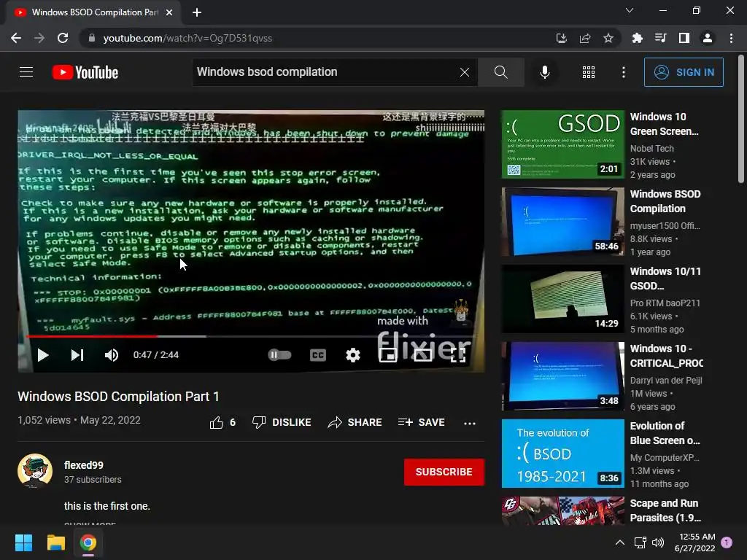This screenshot has width=747, height=560.
Task: Mute the video volume speaker icon
Action: [112, 355]
